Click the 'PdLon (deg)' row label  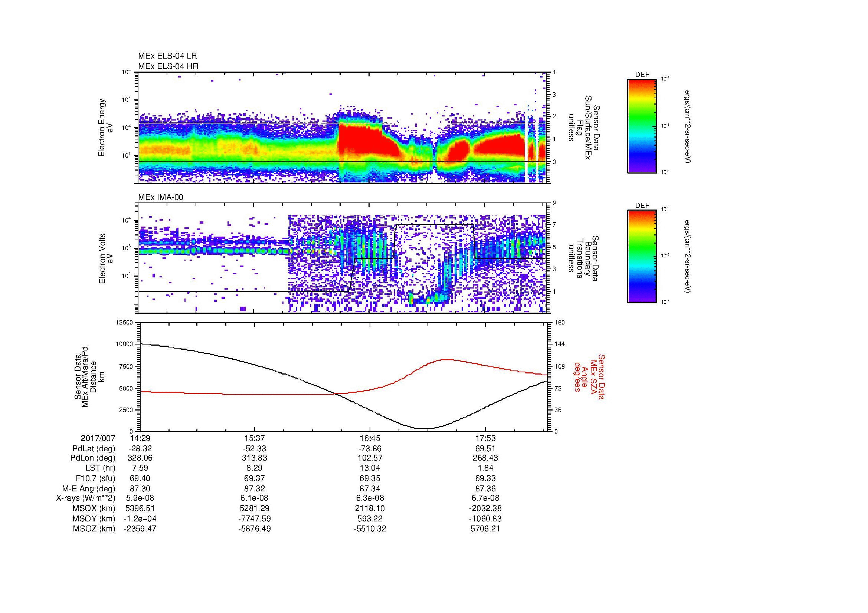(x=93, y=458)
